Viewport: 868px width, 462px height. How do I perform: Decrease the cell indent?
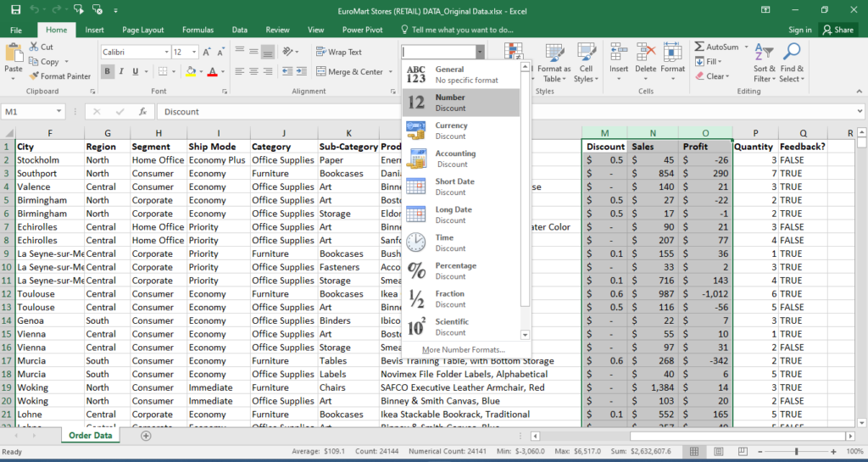coord(287,71)
